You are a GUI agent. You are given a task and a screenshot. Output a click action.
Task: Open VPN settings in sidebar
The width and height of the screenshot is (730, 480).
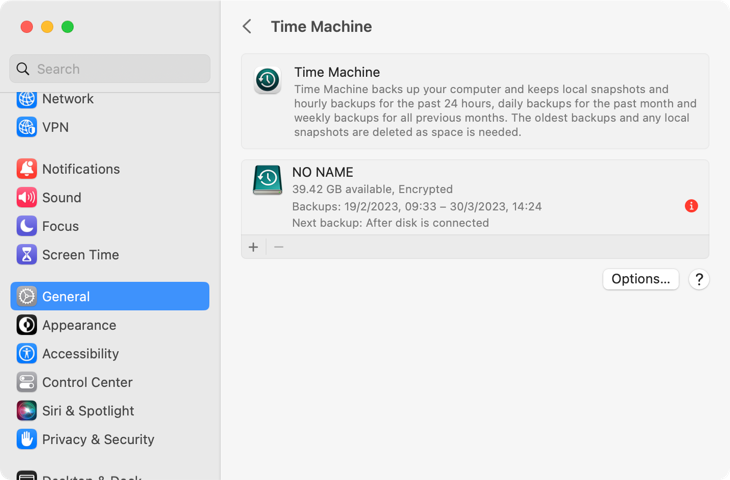[x=110, y=127]
